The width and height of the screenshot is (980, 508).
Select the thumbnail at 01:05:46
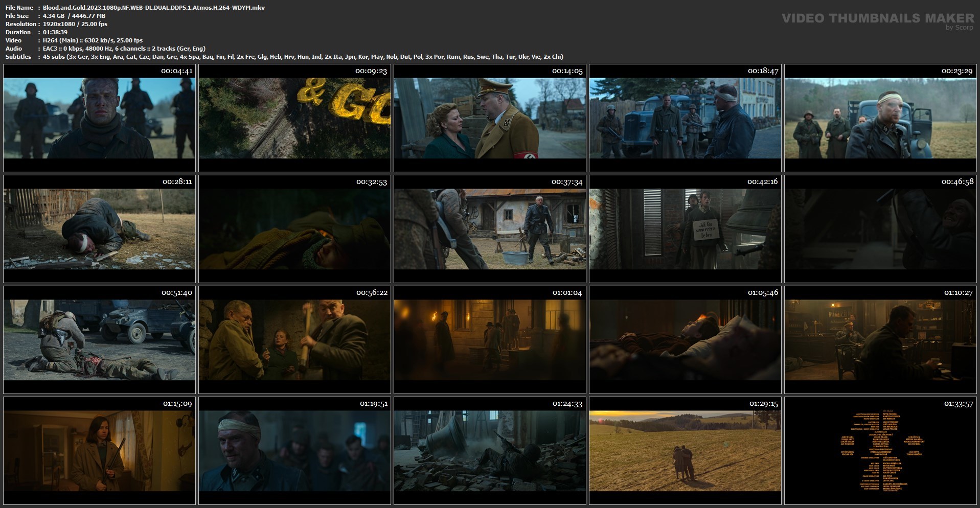(x=685, y=340)
